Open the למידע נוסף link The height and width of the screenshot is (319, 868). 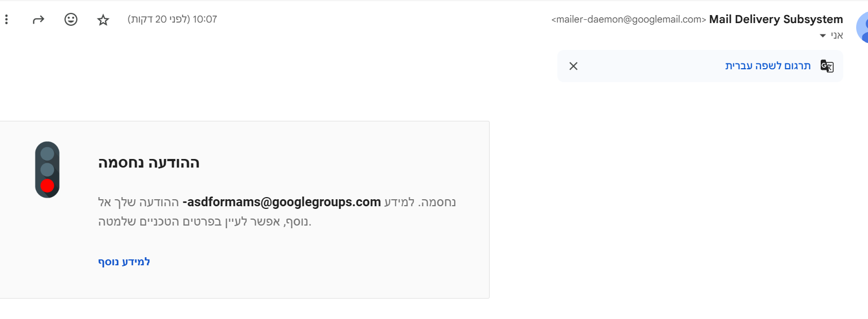[x=124, y=262]
